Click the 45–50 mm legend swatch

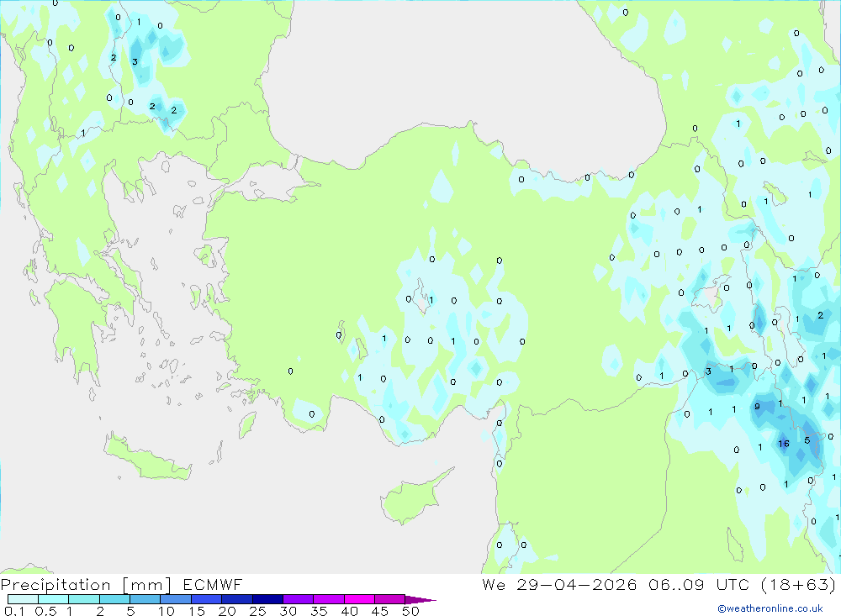point(390,599)
